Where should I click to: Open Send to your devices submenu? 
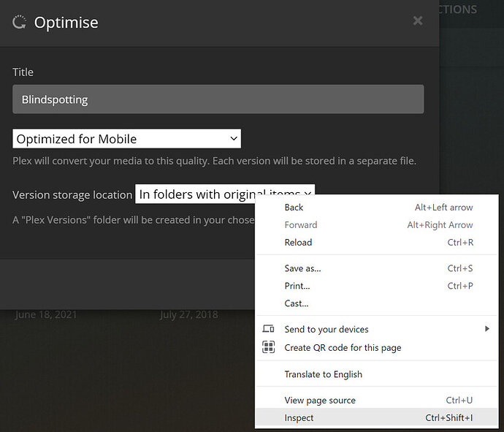click(377, 329)
